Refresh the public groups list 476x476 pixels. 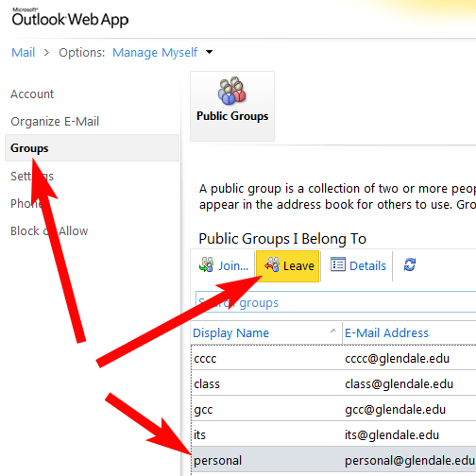[410, 264]
